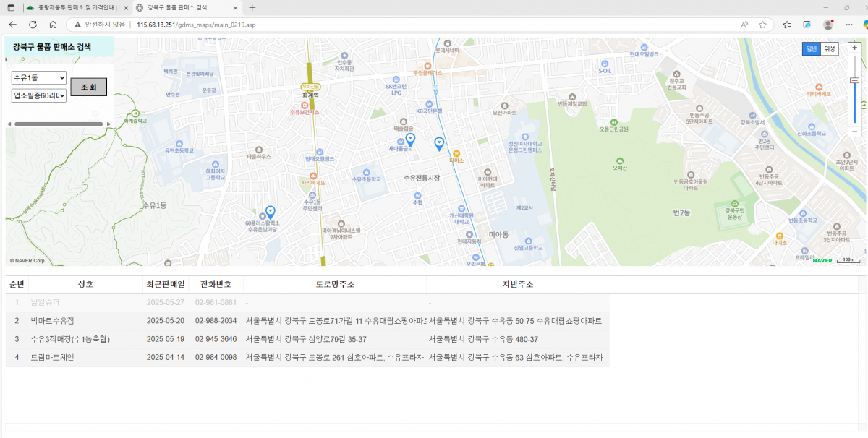Image resolution: width=868 pixels, height=438 pixels.
Task: Click the Internet Explorer mode icon
Action: [x=807, y=24]
